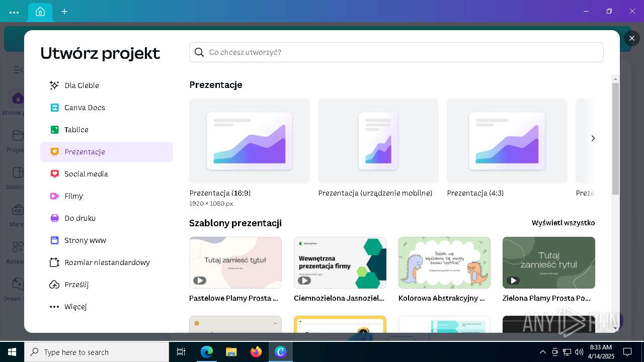The width and height of the screenshot is (644, 362).
Task: Open the Social media category
Action: 106,174
